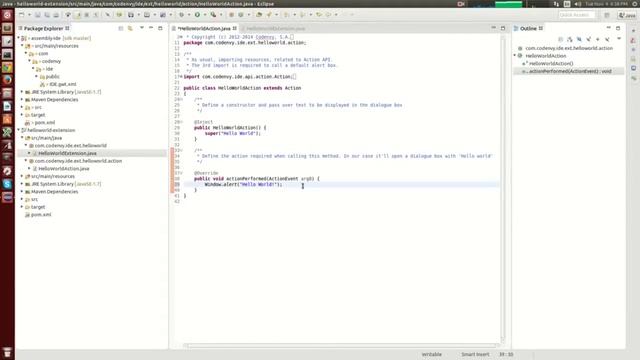This screenshot has height=360, width=640.
Task: Toggle Hide Static Members in Outline
Action: [x=589, y=39]
